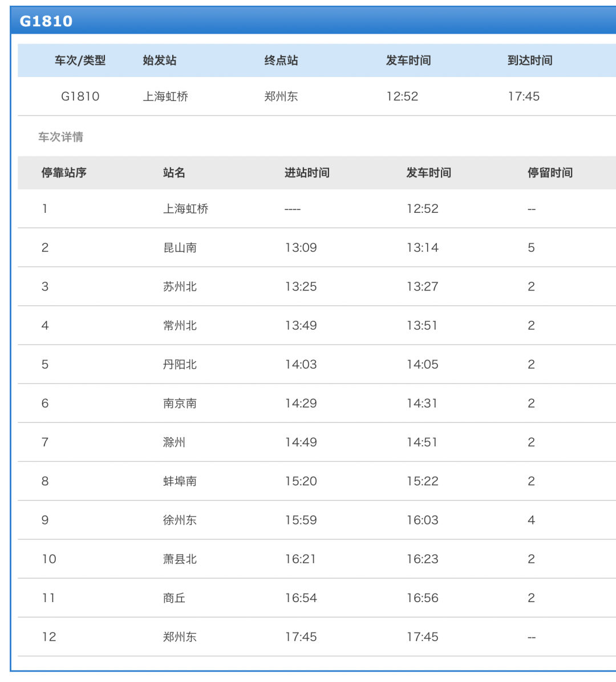
Task: Select station 商丘 in the stop list
Action: (x=175, y=598)
